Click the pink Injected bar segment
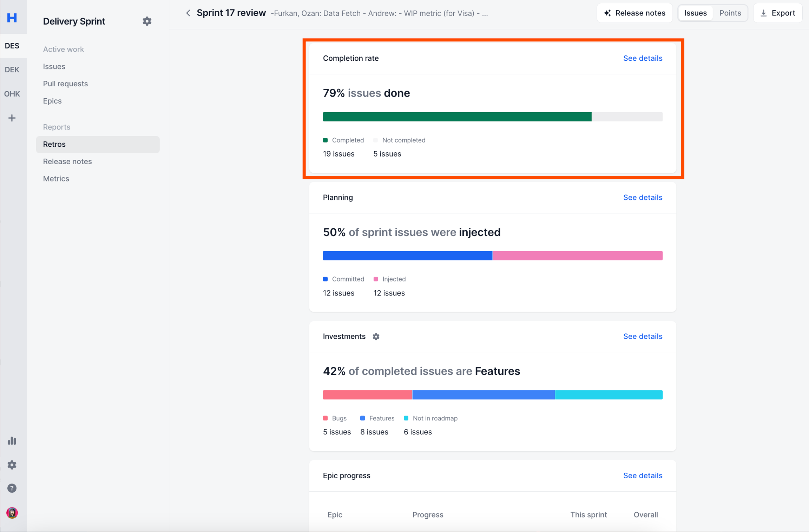This screenshot has width=809, height=532. tap(577, 255)
